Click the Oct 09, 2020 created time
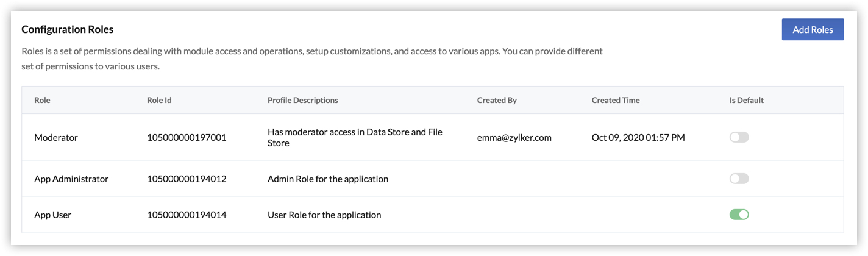Screen dimensions: 868x256 (638, 138)
